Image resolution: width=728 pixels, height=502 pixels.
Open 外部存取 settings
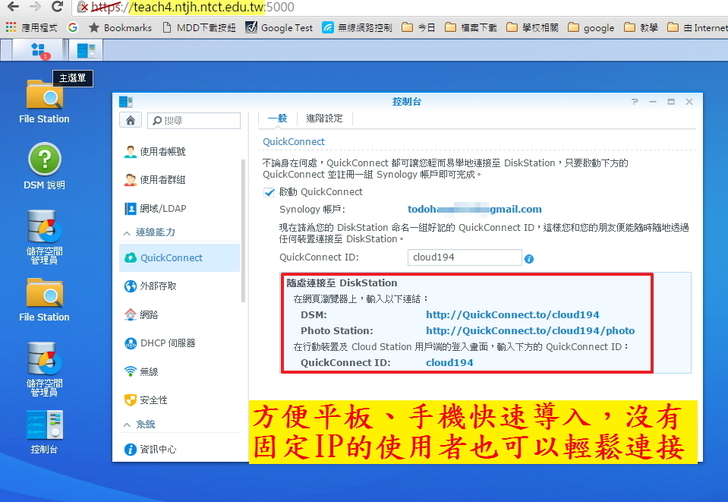coord(179,286)
